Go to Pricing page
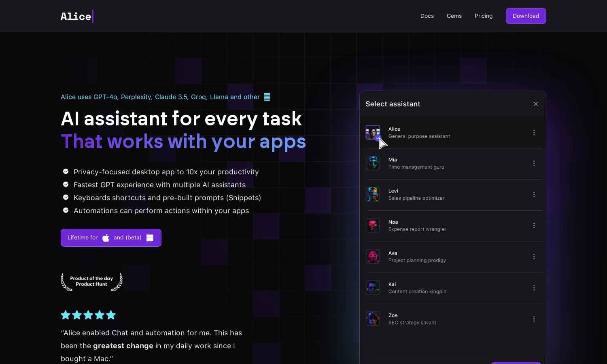 pos(484,16)
